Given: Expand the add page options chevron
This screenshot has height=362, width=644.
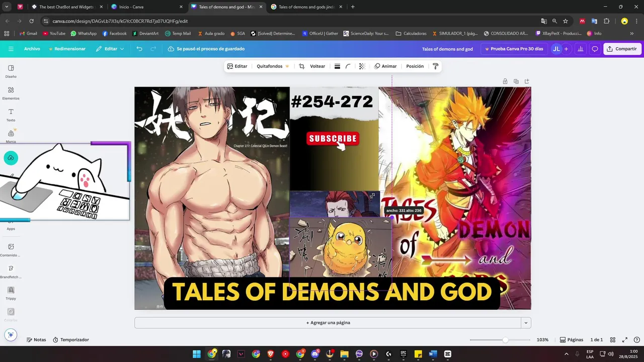Looking at the screenshot, I should point(526,323).
